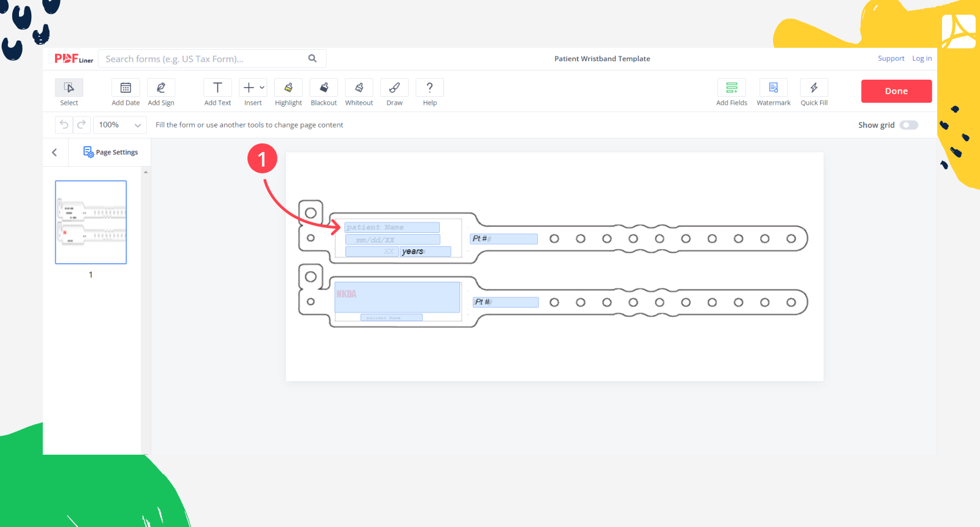Screen dimensions: 980x527
Task: Select the Blackout tool
Action: pyautogui.click(x=323, y=88)
